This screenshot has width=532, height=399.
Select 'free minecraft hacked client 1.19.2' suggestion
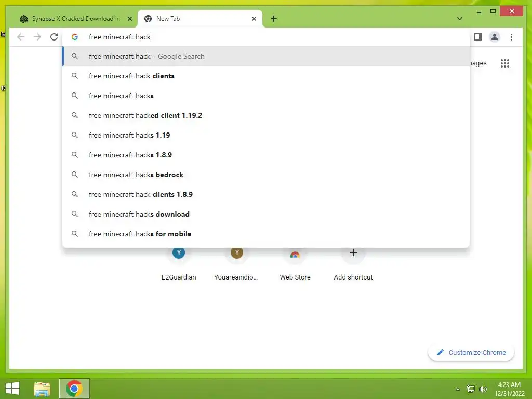tap(267, 115)
